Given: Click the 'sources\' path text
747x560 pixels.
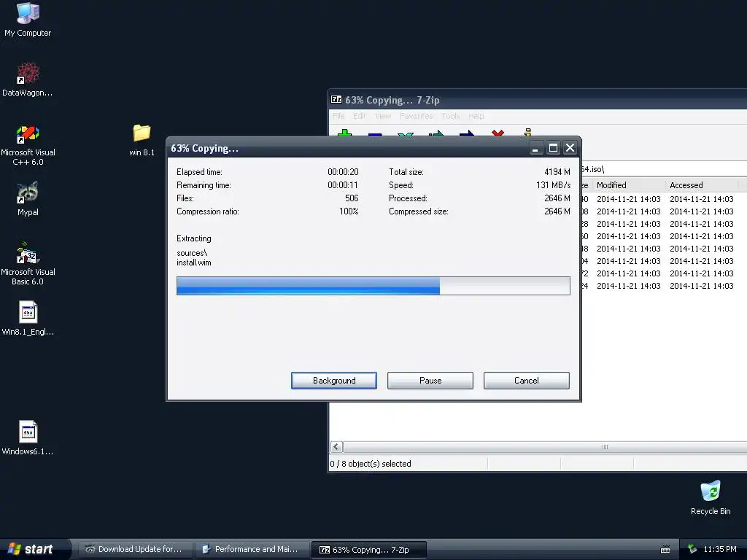Looking at the screenshot, I should coord(192,253).
